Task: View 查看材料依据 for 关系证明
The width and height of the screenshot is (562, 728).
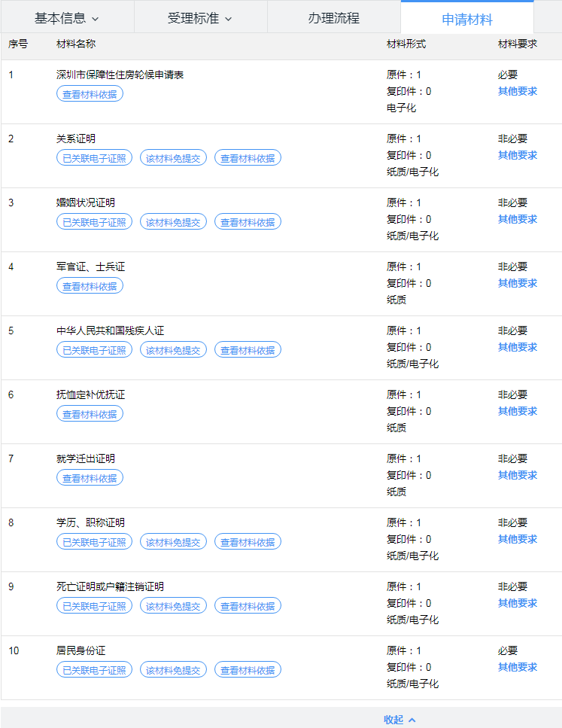Action: [x=248, y=158]
